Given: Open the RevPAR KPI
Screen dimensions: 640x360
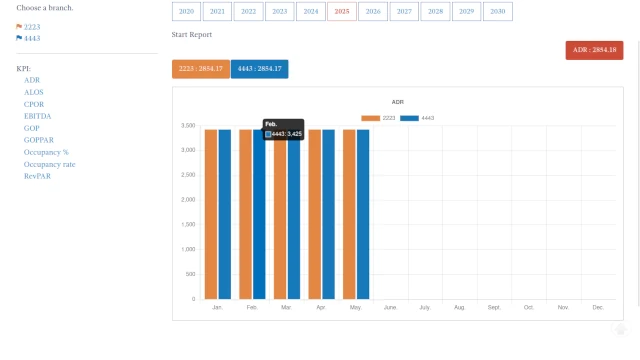Looking at the screenshot, I should [37, 176].
